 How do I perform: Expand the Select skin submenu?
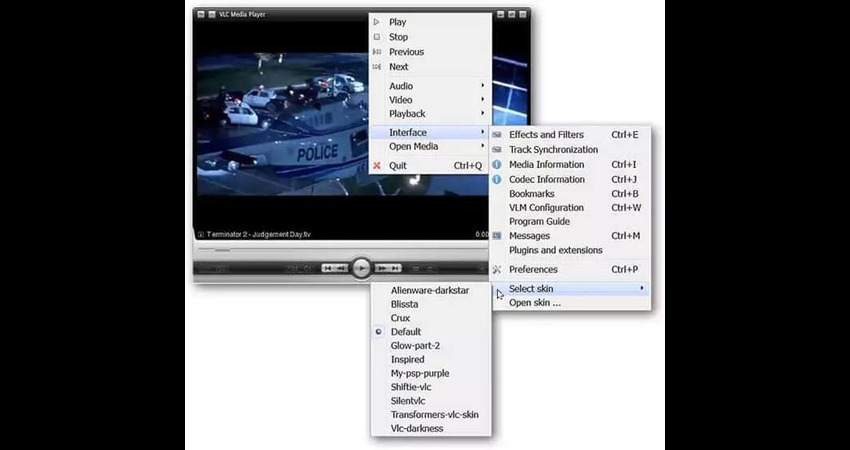(570, 289)
